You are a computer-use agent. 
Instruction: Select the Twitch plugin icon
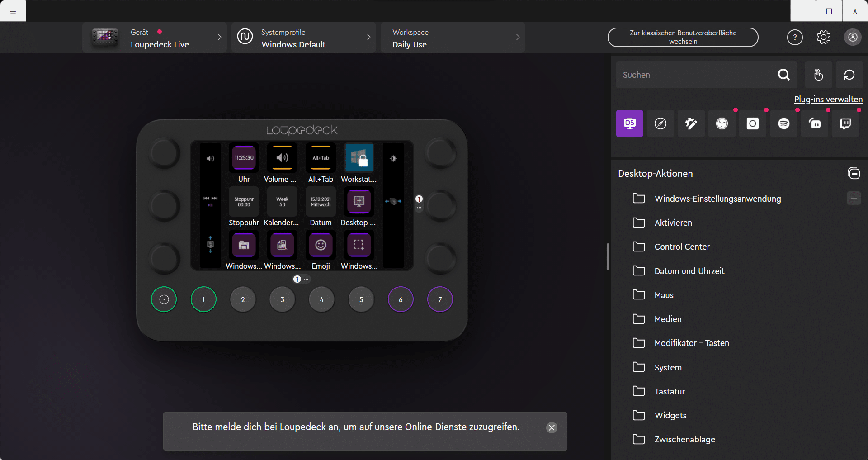tap(845, 123)
